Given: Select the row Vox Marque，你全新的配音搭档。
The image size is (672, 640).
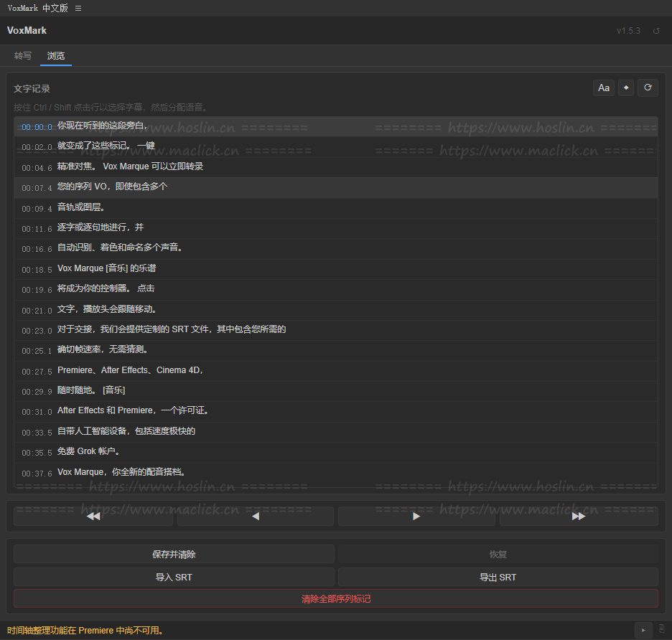Looking at the screenshot, I should pos(336,473).
